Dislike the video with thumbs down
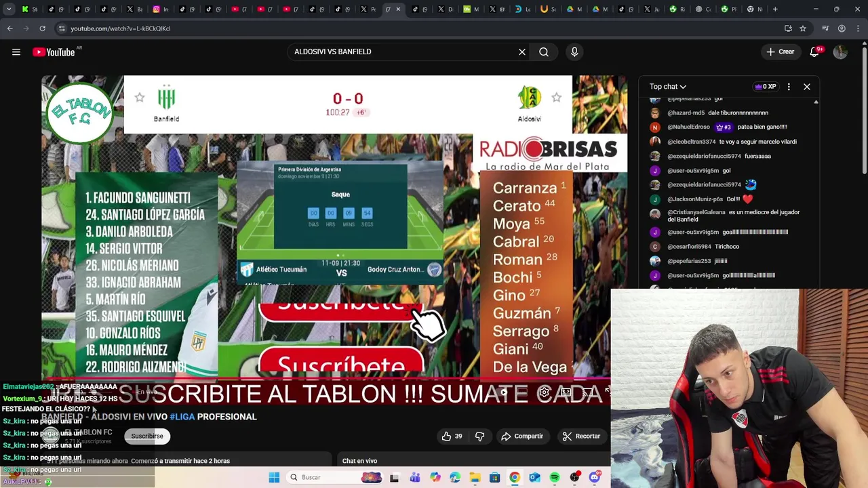Screen dimensions: 868x488 [480, 436]
